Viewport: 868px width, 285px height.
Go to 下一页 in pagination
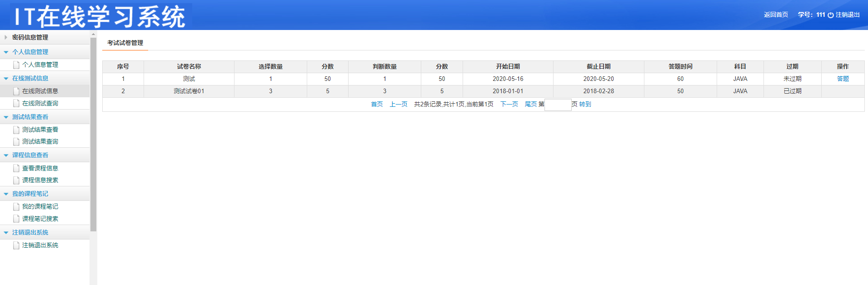coord(509,104)
